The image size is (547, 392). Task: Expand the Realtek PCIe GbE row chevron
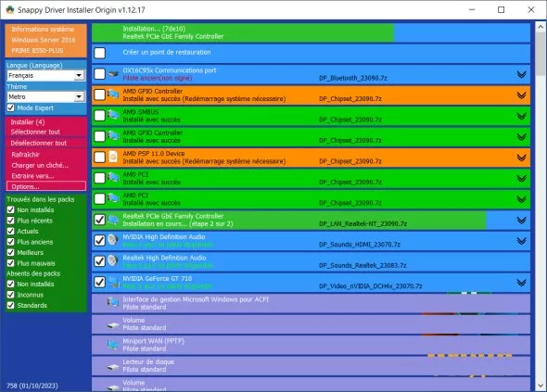521,220
